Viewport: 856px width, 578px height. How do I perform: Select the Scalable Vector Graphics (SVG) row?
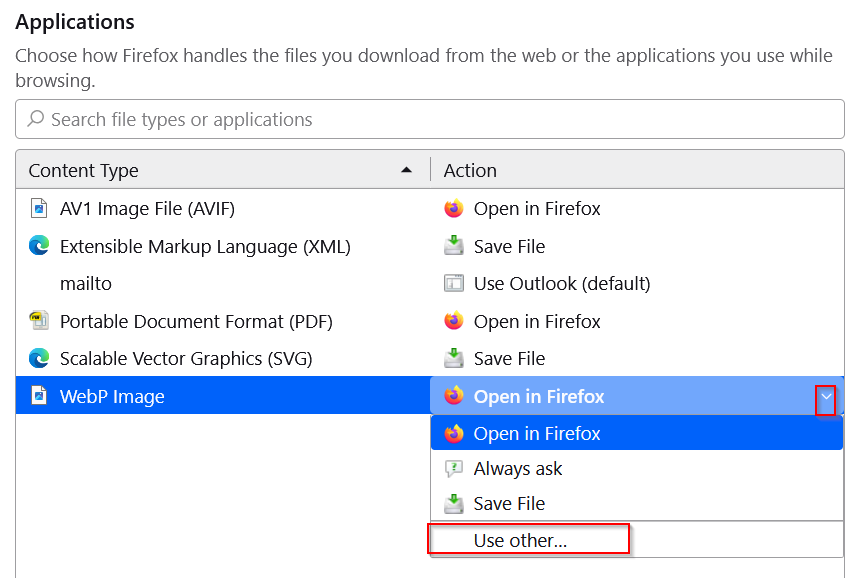pos(430,359)
